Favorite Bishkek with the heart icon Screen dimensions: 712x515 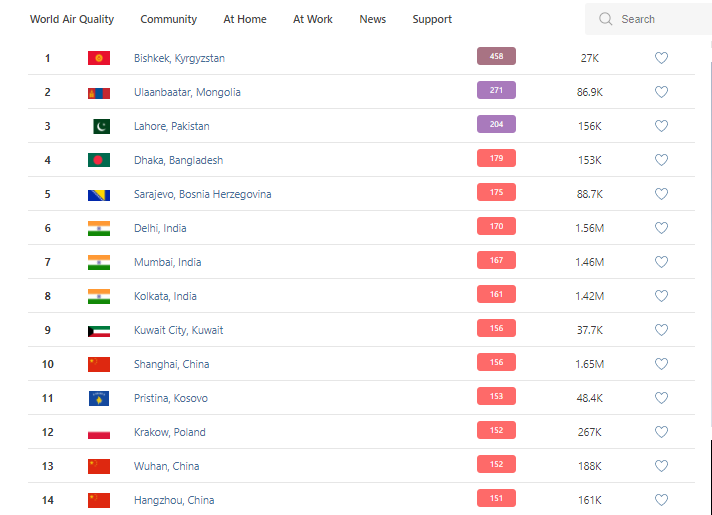pyautogui.click(x=661, y=58)
